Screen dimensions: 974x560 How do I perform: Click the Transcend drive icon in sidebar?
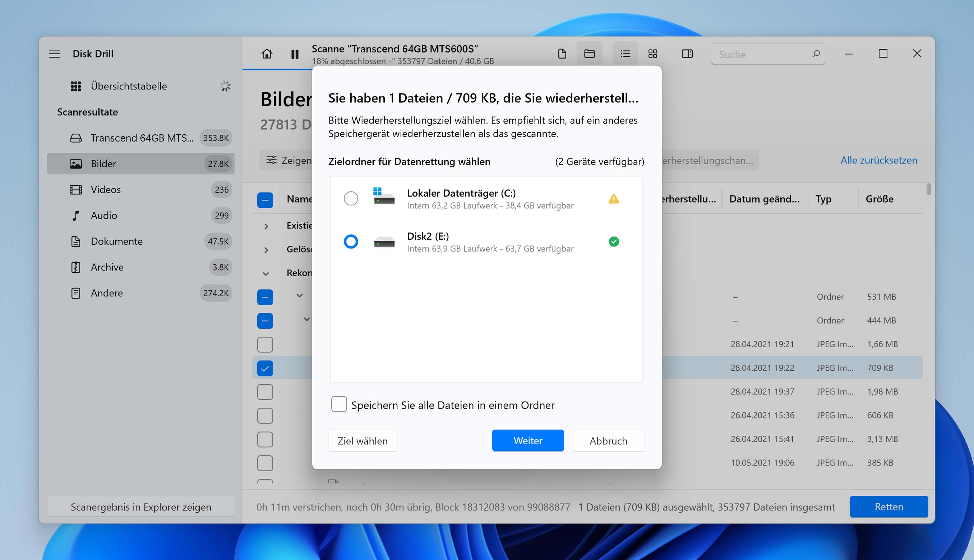76,138
